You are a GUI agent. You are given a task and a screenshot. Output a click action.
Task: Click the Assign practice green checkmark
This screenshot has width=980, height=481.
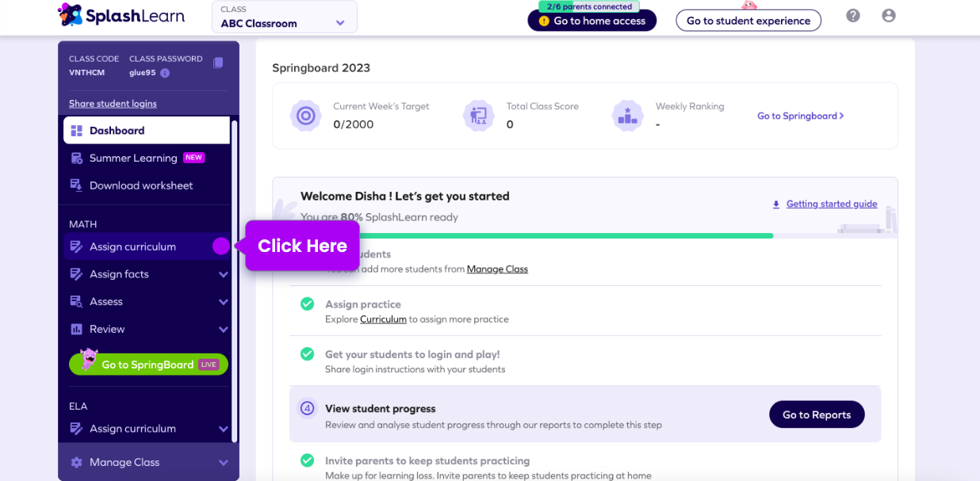pos(307,304)
